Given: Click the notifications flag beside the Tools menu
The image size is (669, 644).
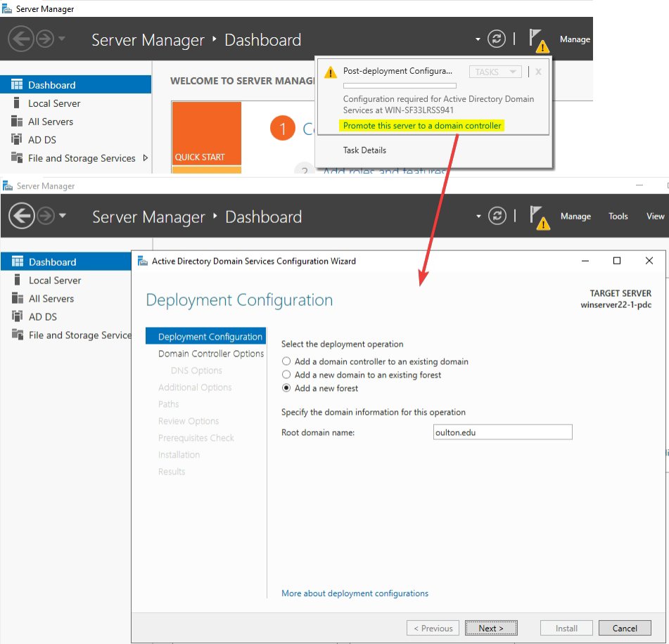Looking at the screenshot, I should point(539,217).
